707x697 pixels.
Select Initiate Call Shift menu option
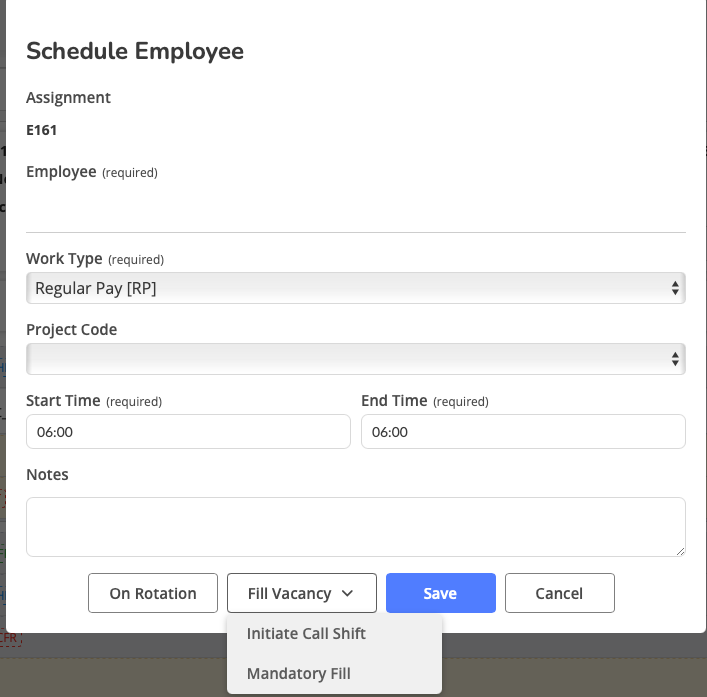pyautogui.click(x=306, y=633)
